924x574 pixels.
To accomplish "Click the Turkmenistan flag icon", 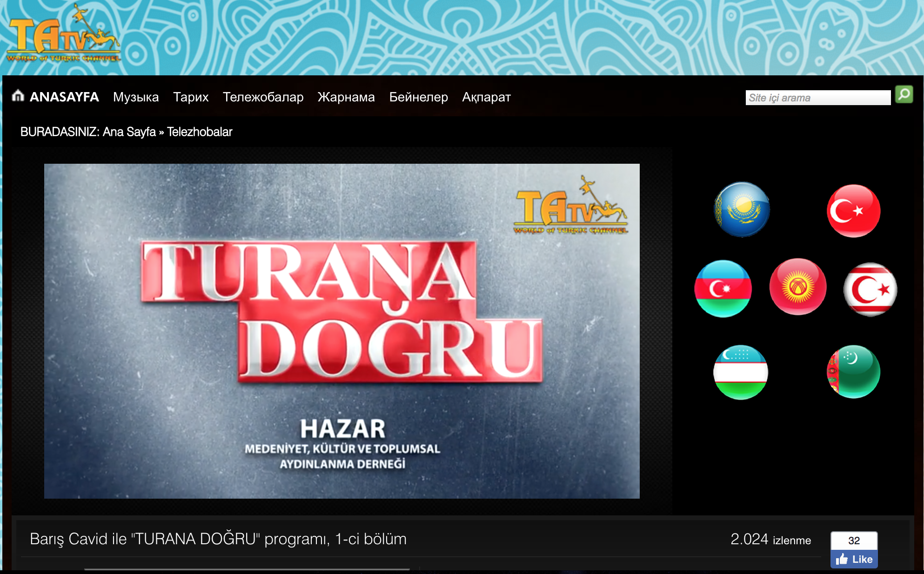I will (x=853, y=372).
